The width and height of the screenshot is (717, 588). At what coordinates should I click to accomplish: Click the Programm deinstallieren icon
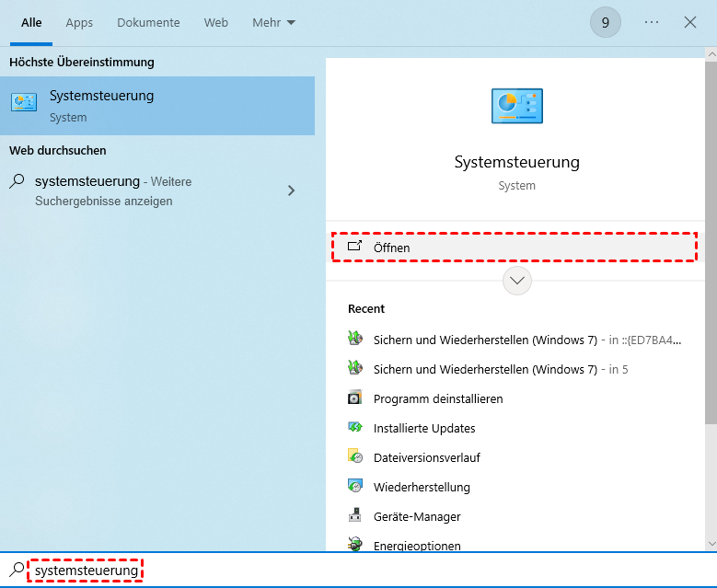(x=355, y=398)
